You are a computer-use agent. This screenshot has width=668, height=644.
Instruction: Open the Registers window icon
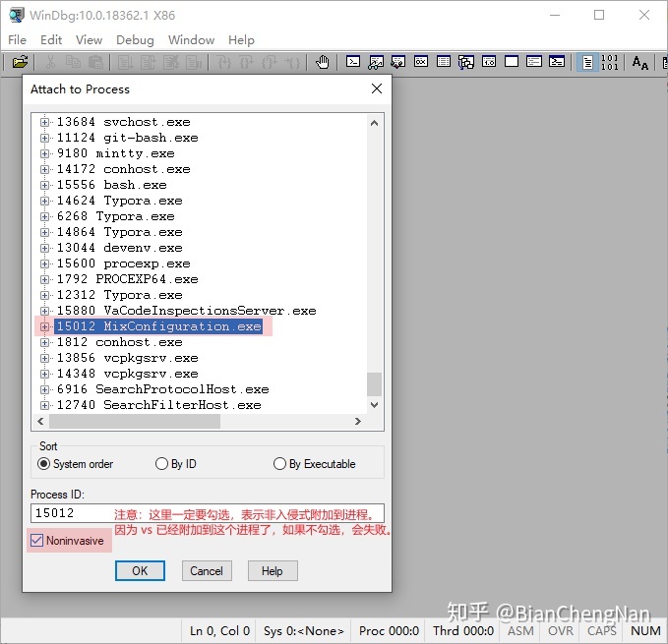point(421,62)
